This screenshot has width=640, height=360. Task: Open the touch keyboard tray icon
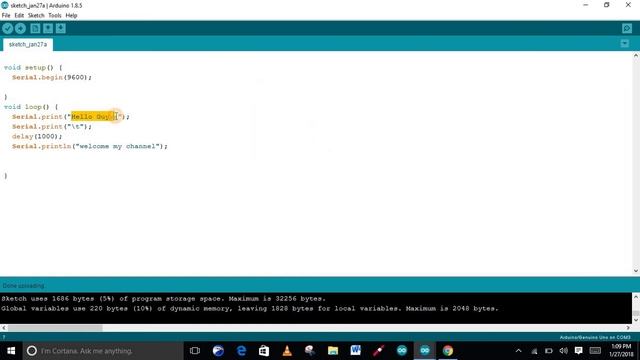[x=595, y=351]
